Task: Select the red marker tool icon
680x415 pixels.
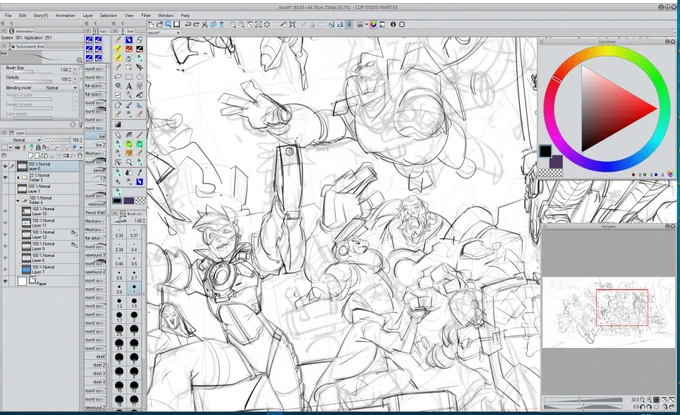Action: [129, 49]
